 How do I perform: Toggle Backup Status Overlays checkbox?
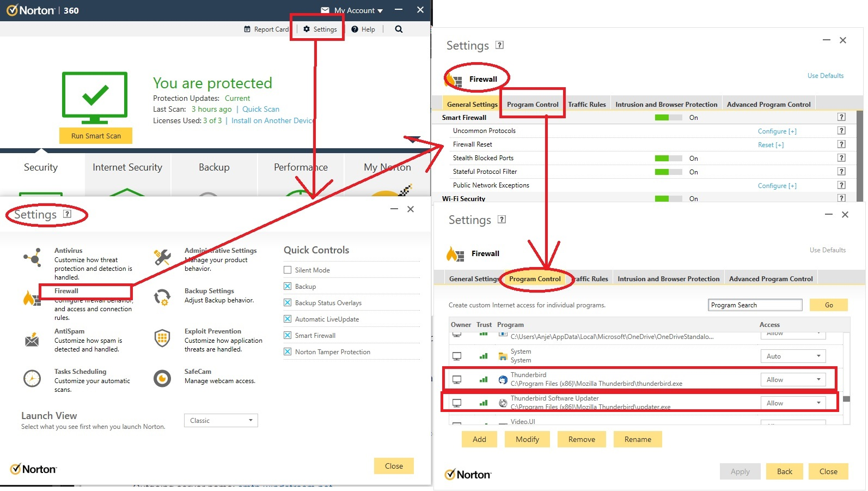click(288, 302)
